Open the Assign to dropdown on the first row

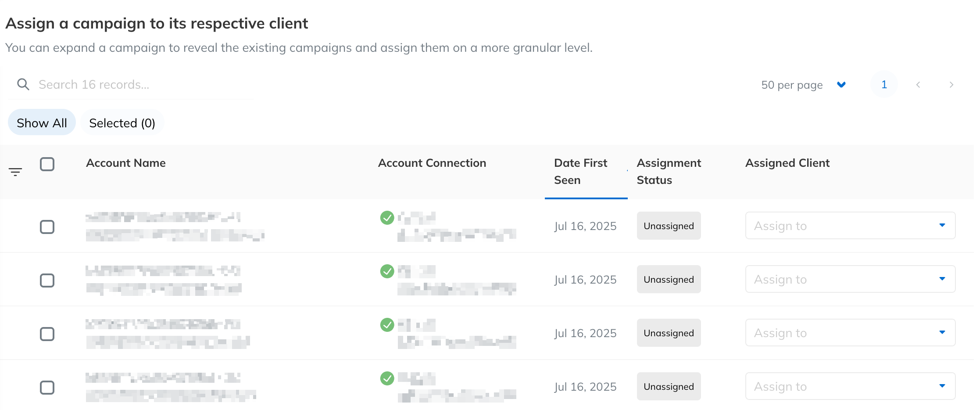click(x=850, y=226)
